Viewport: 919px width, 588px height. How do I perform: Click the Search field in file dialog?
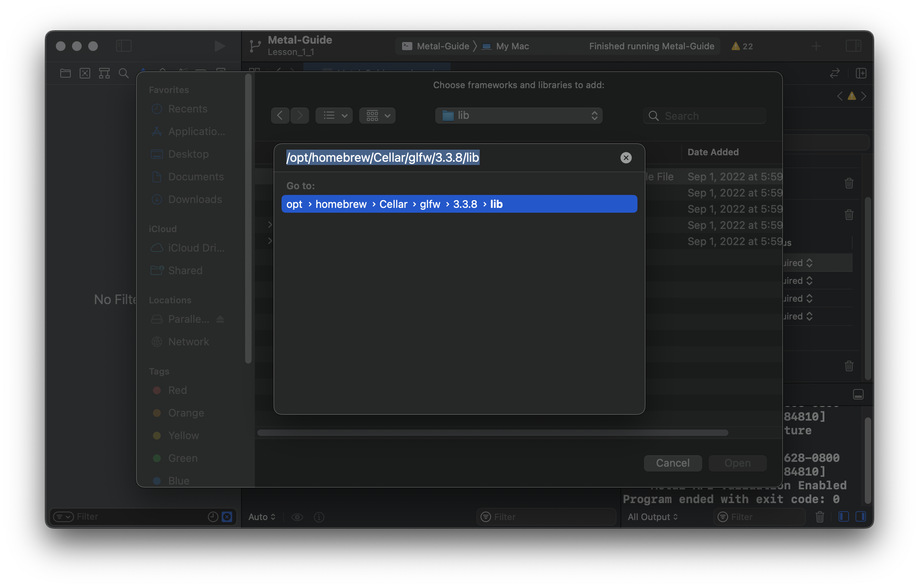point(705,116)
